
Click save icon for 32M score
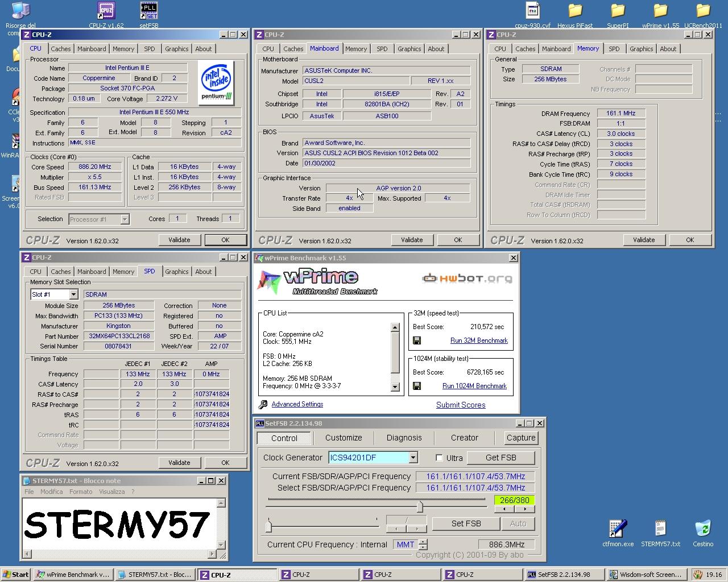[417, 340]
